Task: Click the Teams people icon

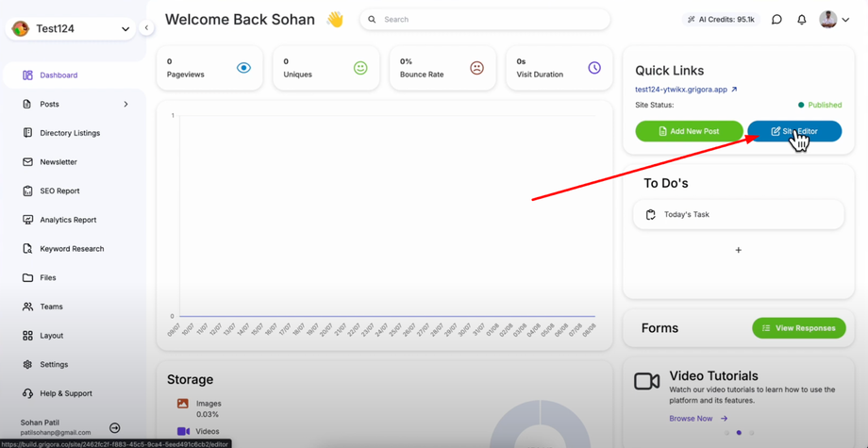Action: click(27, 307)
